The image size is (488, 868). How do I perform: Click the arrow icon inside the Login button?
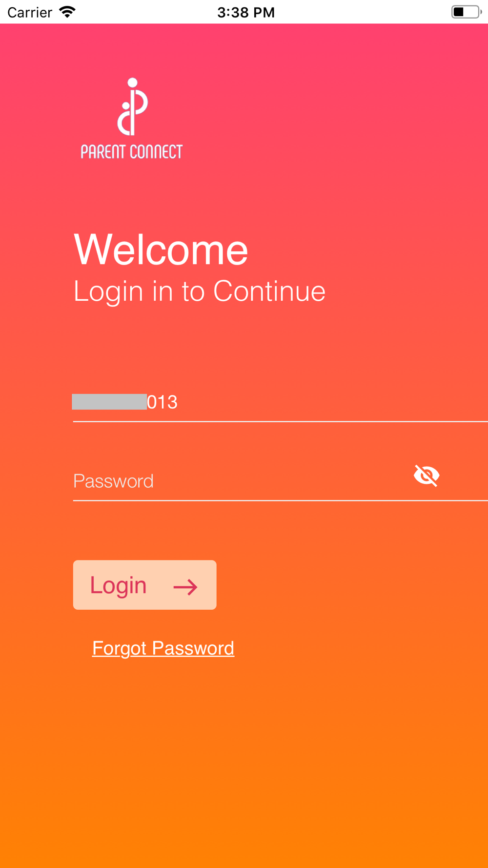(185, 587)
